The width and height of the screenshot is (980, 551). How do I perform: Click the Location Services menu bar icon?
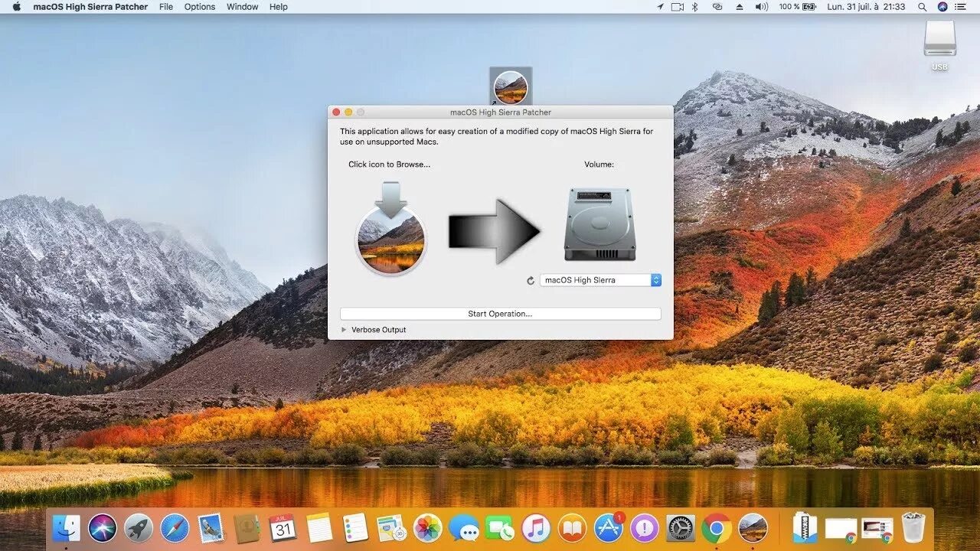pos(661,7)
